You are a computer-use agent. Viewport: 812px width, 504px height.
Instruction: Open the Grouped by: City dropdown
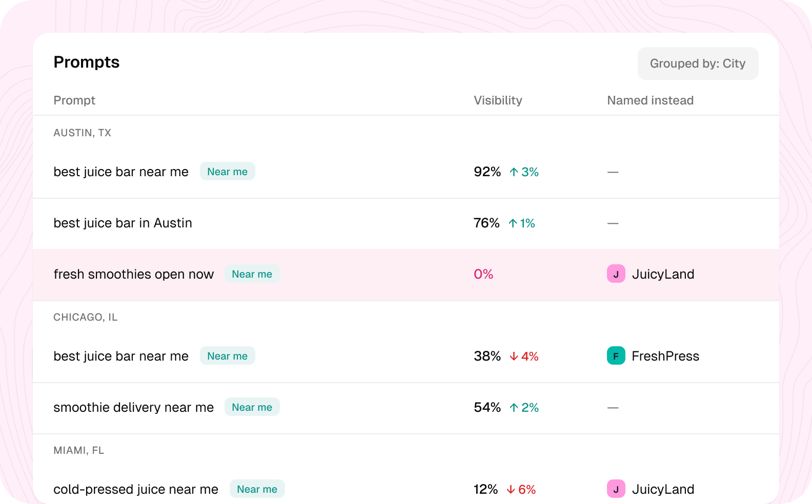click(698, 64)
